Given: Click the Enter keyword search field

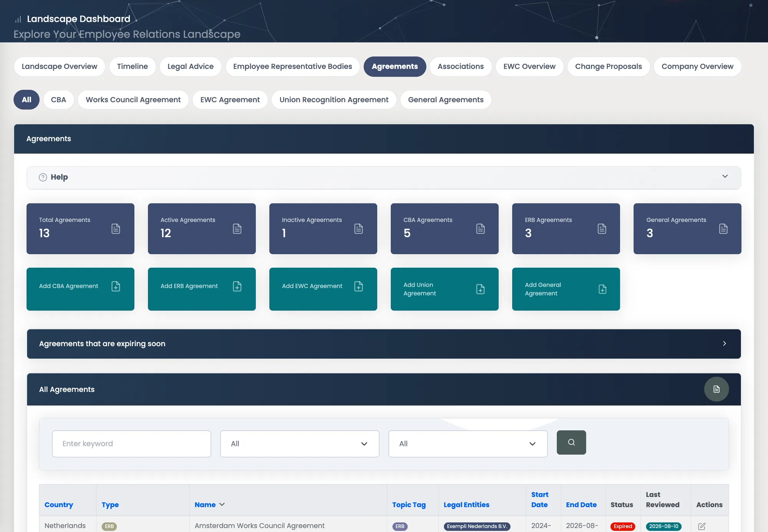Looking at the screenshot, I should pos(131,444).
